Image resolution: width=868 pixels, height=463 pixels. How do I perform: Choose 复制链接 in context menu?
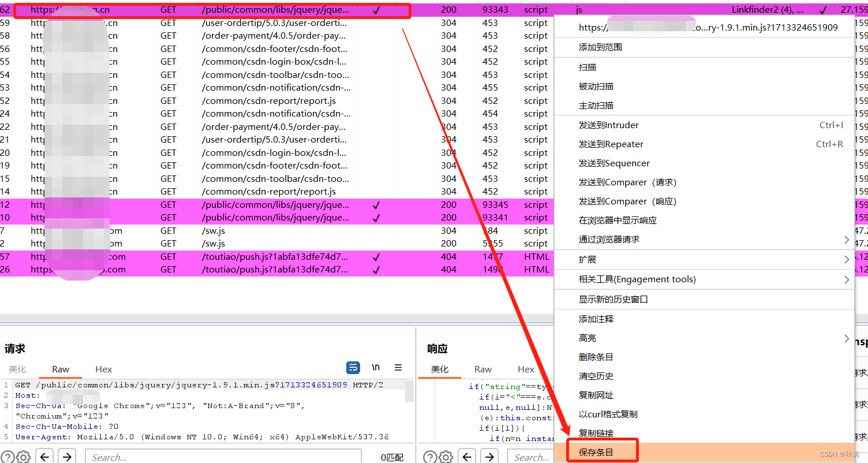[x=704, y=433]
